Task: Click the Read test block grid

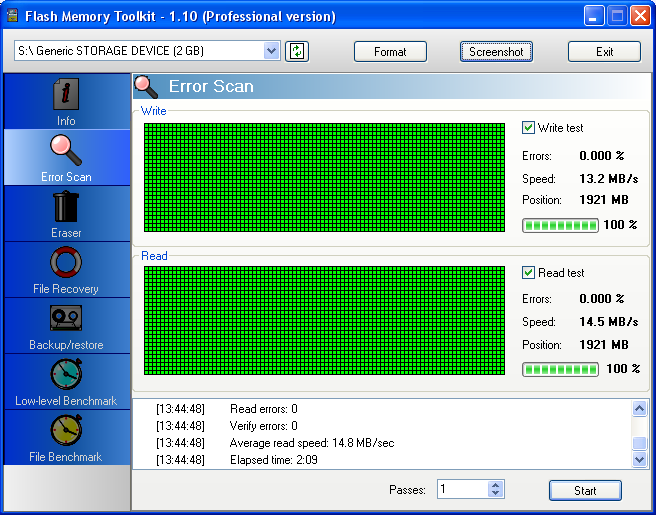Action: [x=324, y=320]
